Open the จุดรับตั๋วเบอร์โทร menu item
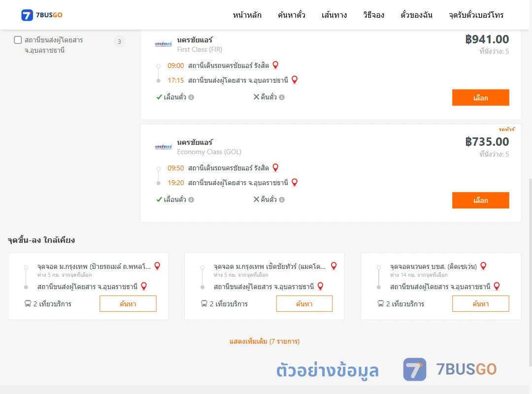 [x=476, y=15]
